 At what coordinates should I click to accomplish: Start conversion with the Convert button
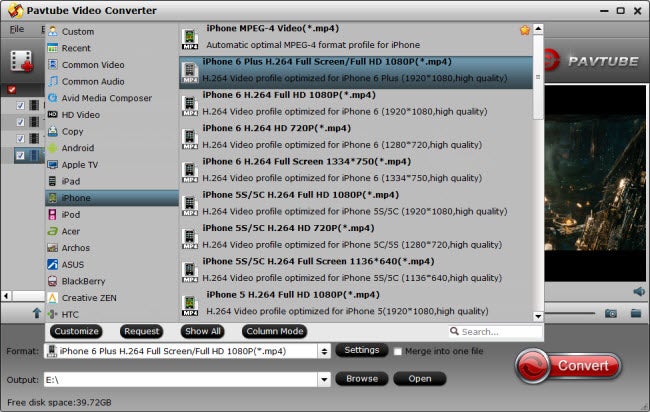568,366
